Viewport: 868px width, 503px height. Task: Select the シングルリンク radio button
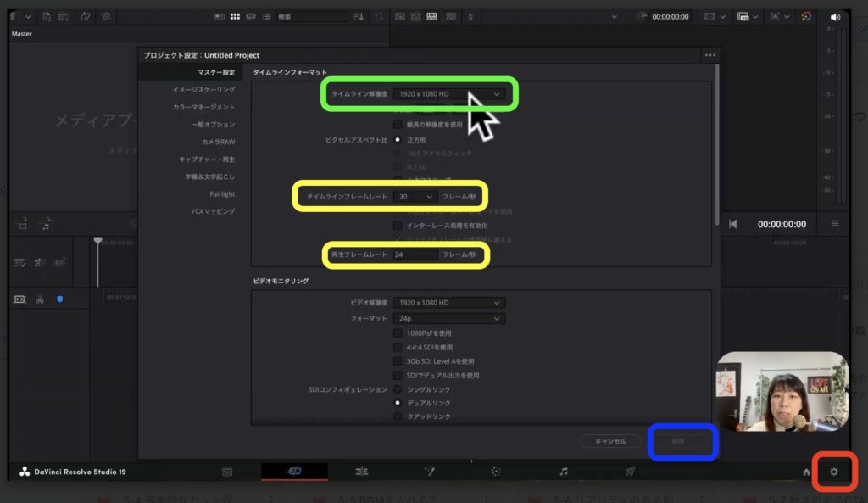(398, 389)
